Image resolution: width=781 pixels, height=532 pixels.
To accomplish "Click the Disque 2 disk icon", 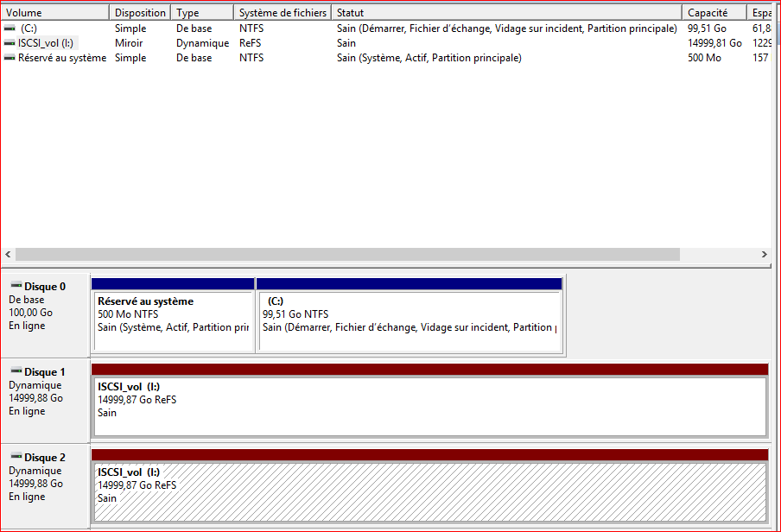I will click(x=16, y=457).
